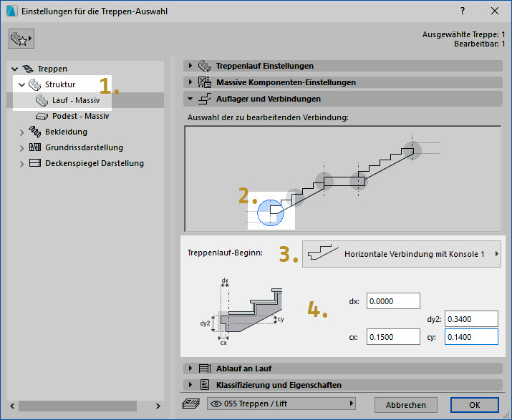
Task: Click the Klassifizierung und Eigenschaften panel icon
Action: [x=205, y=385]
